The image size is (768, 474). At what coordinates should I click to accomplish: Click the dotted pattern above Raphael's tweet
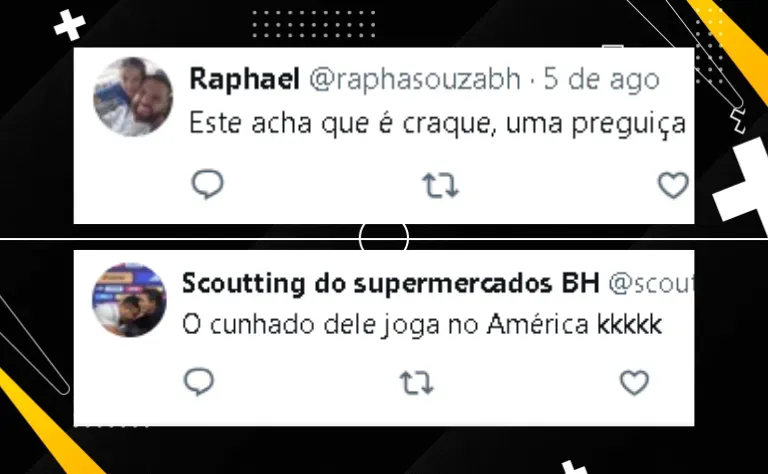(314, 24)
